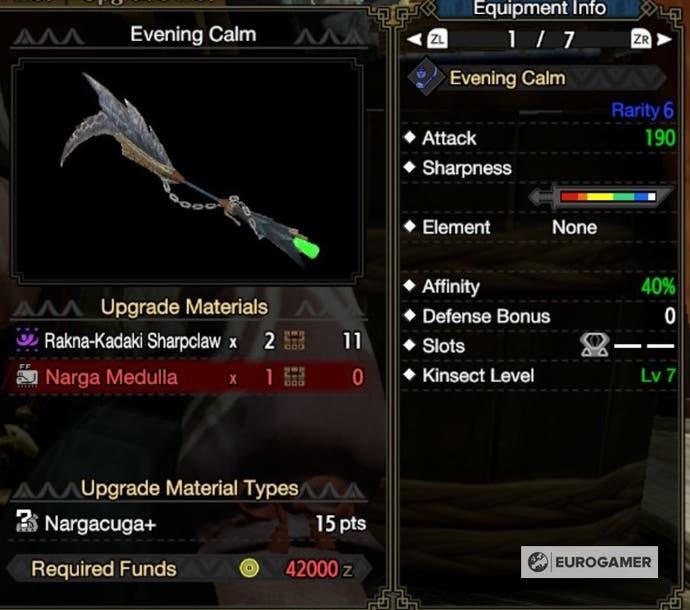Click the Narga Medulla material icon
Screen dimensions: 690x610
pos(27,376)
